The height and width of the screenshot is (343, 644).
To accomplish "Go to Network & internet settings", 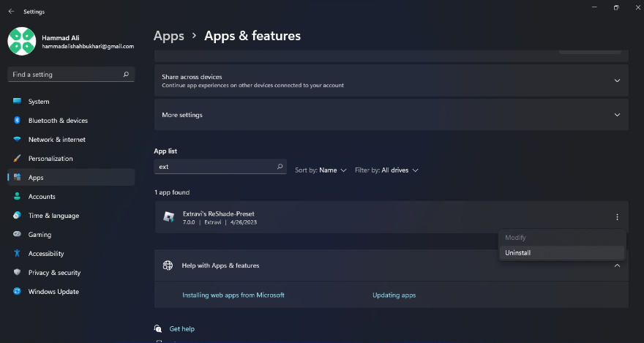I will (56, 140).
